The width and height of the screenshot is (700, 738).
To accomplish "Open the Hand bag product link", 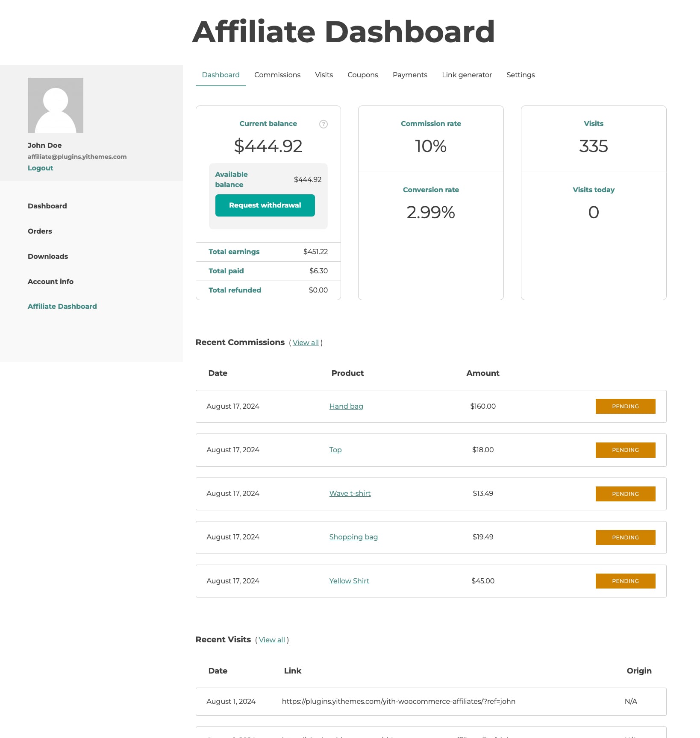I will coord(346,406).
